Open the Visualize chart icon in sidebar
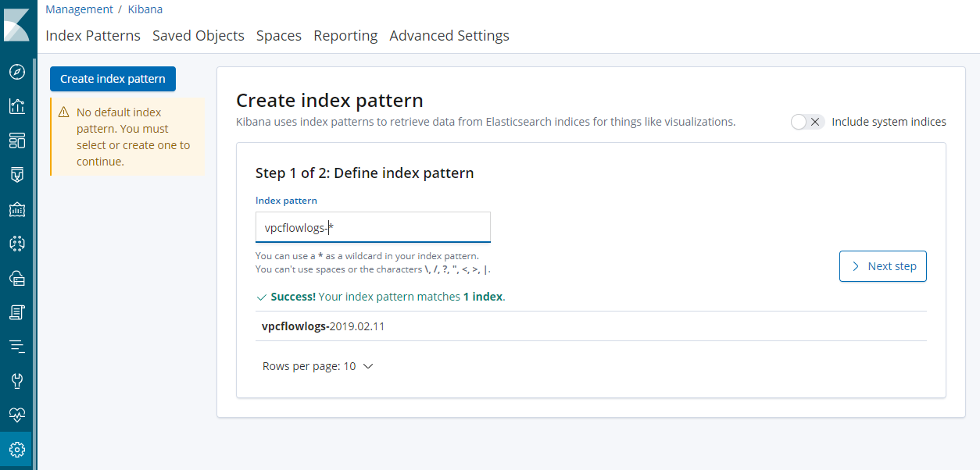 click(x=17, y=106)
